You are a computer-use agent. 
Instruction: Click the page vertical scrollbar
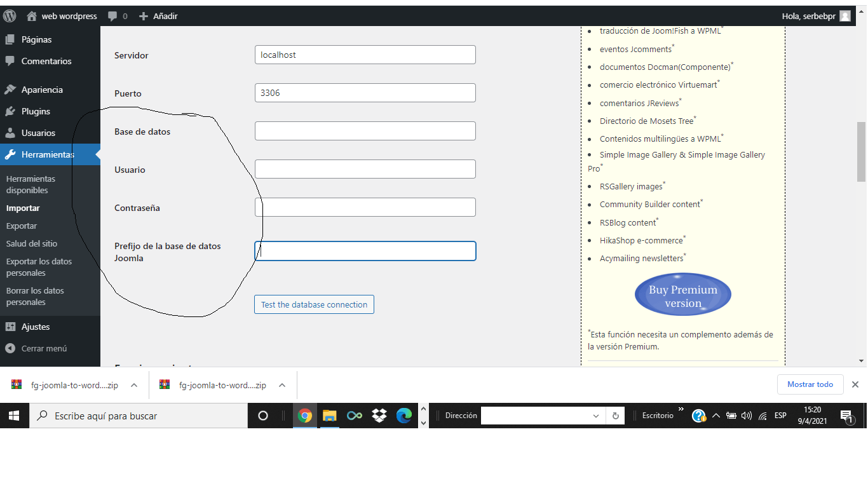point(862,152)
